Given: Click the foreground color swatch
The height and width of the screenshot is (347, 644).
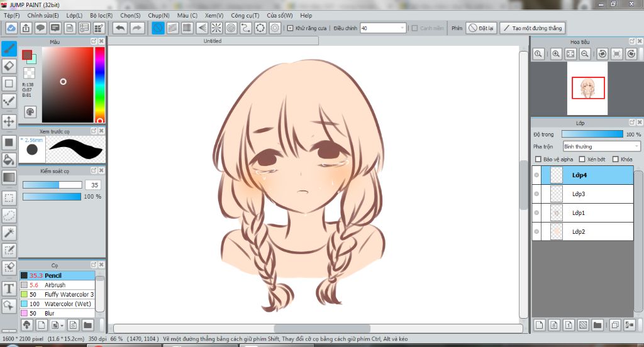Looking at the screenshot, I should pyautogui.click(x=26, y=55).
